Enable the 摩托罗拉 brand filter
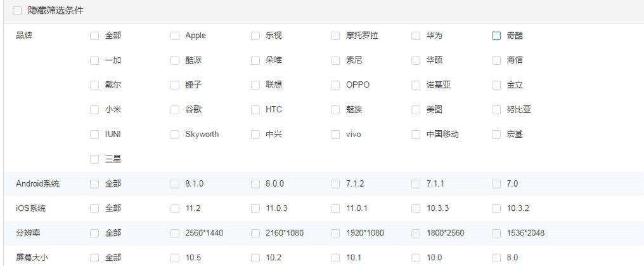The height and width of the screenshot is (266, 644). (x=335, y=36)
